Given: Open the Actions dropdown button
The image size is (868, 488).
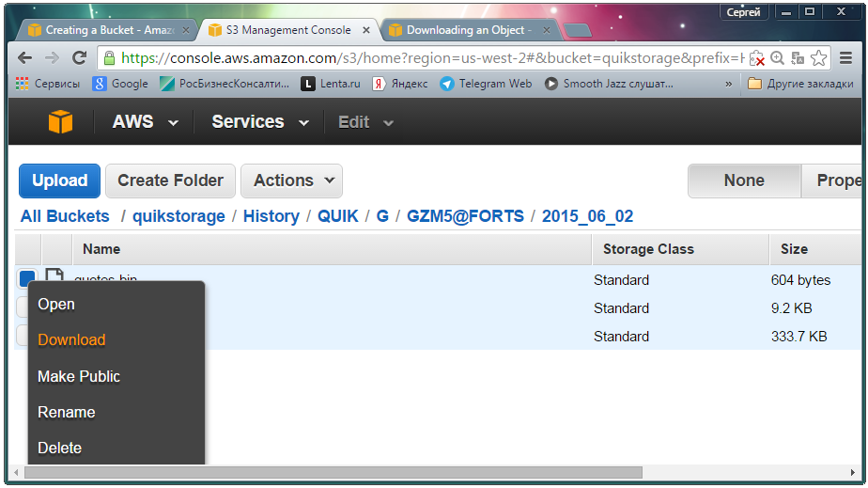Looking at the screenshot, I should (x=292, y=181).
